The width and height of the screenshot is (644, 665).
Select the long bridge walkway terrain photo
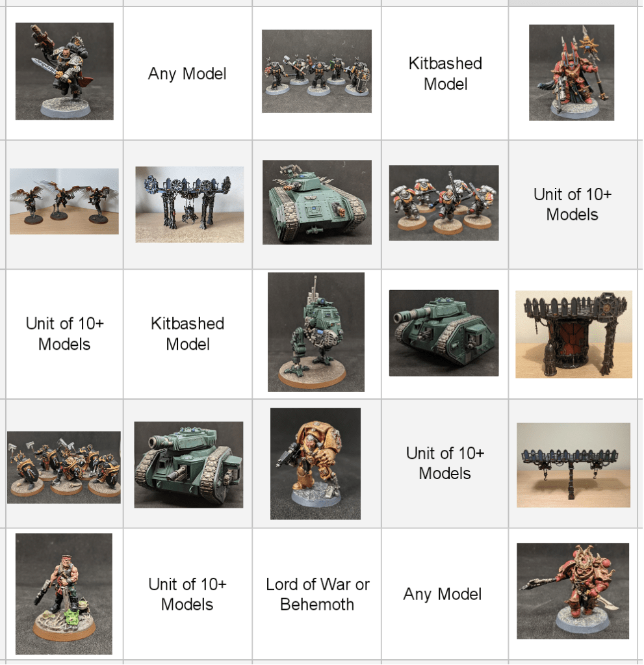click(573, 465)
